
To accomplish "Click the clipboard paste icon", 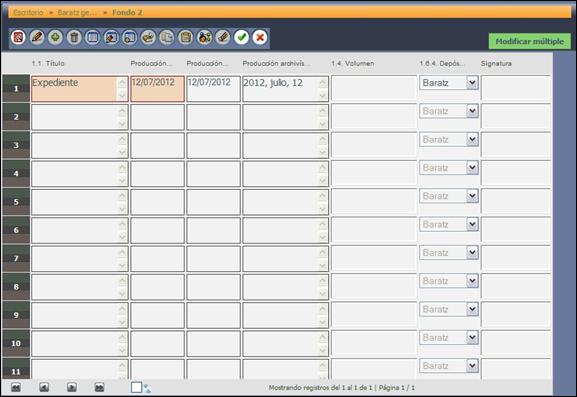I will pyautogui.click(x=185, y=37).
